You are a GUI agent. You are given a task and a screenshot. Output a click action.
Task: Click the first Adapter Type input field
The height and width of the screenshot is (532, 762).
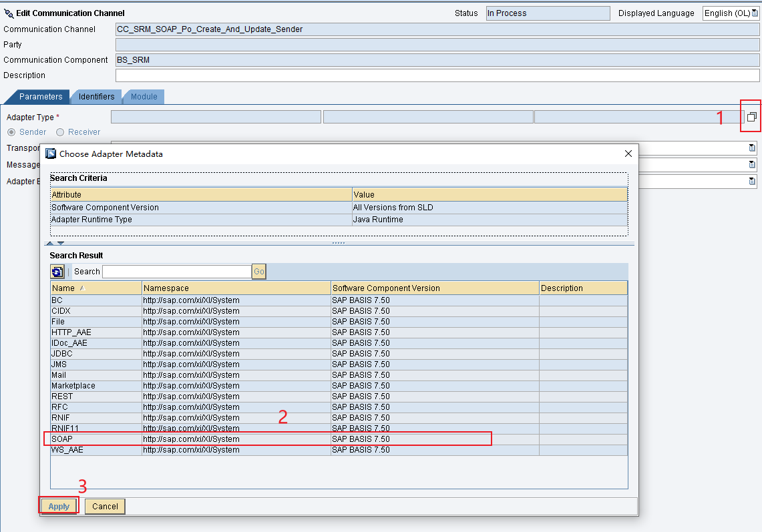216,117
